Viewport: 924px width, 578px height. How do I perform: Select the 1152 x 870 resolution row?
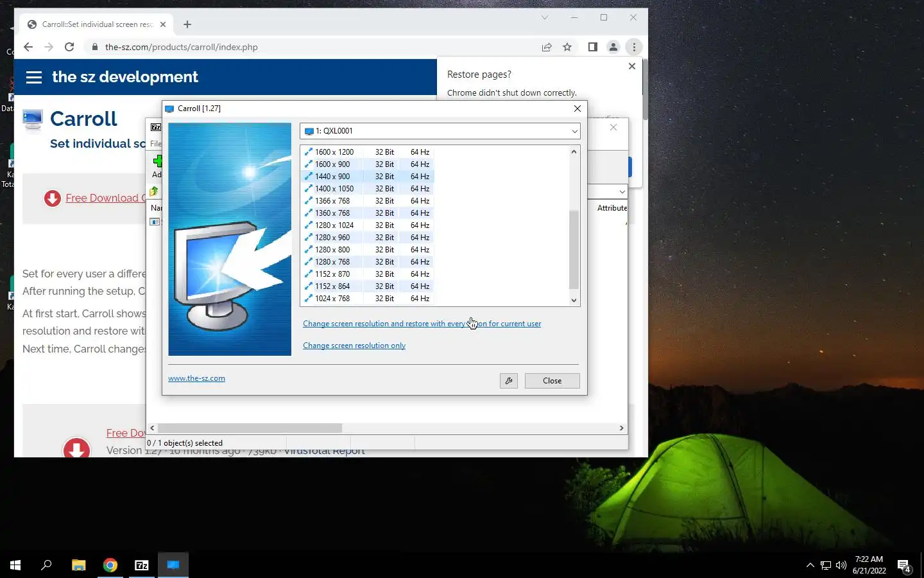368,274
